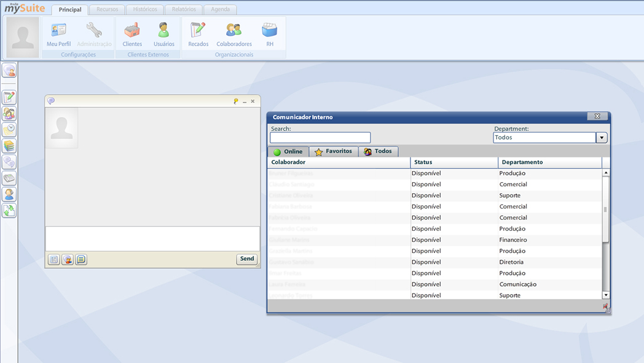The image size is (644, 363).
Task: Open Colaboradores list
Action: pos(234,34)
